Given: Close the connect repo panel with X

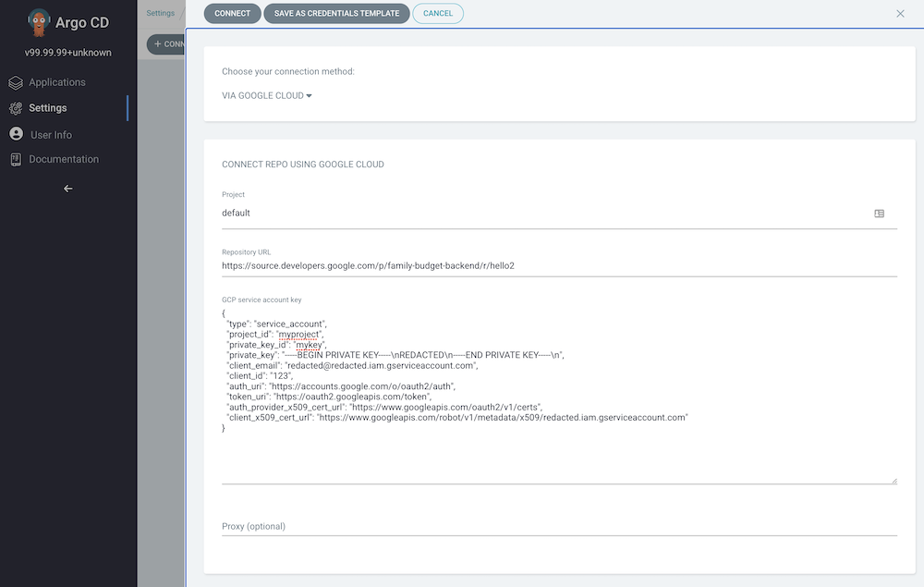Looking at the screenshot, I should pos(900,14).
